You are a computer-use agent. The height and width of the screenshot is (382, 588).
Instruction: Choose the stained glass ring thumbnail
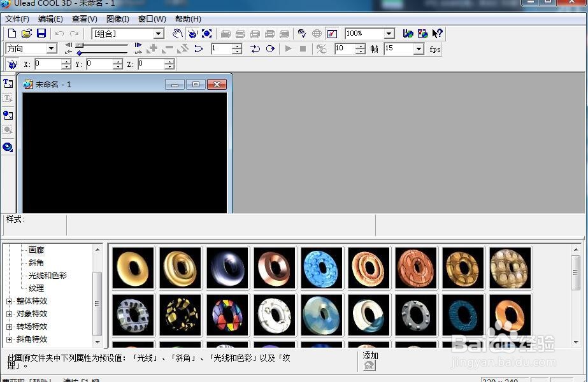(x=227, y=315)
